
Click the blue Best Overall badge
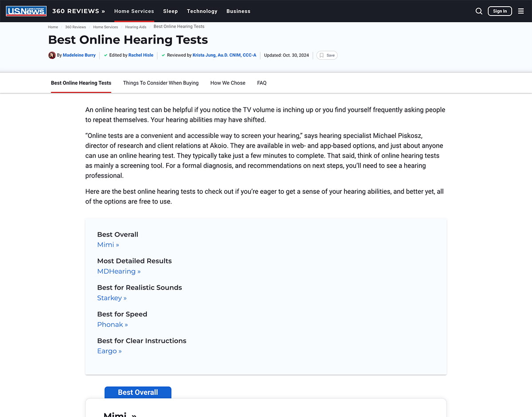(x=138, y=392)
